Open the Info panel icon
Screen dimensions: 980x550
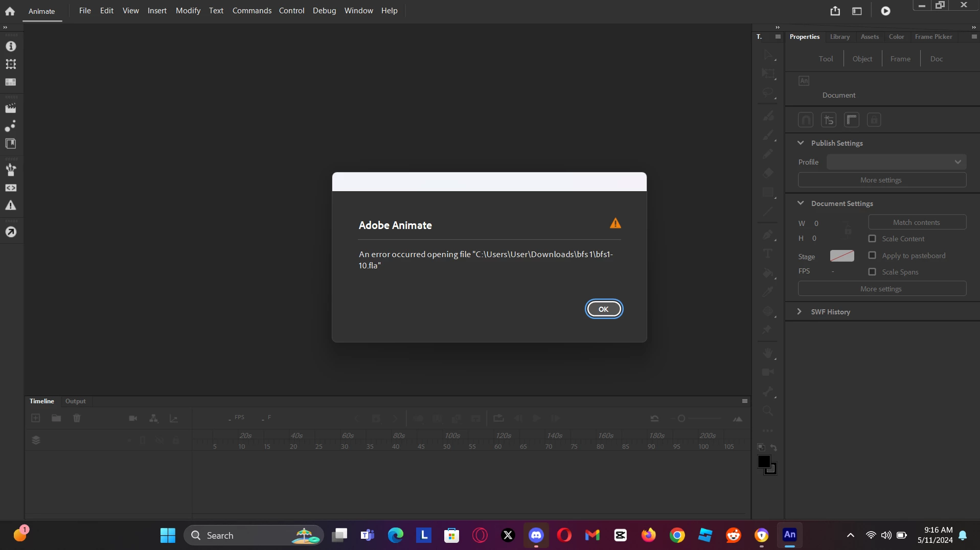[11, 47]
